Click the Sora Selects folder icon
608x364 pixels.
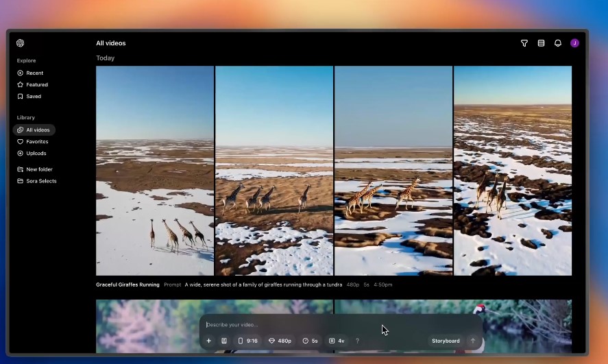20,181
